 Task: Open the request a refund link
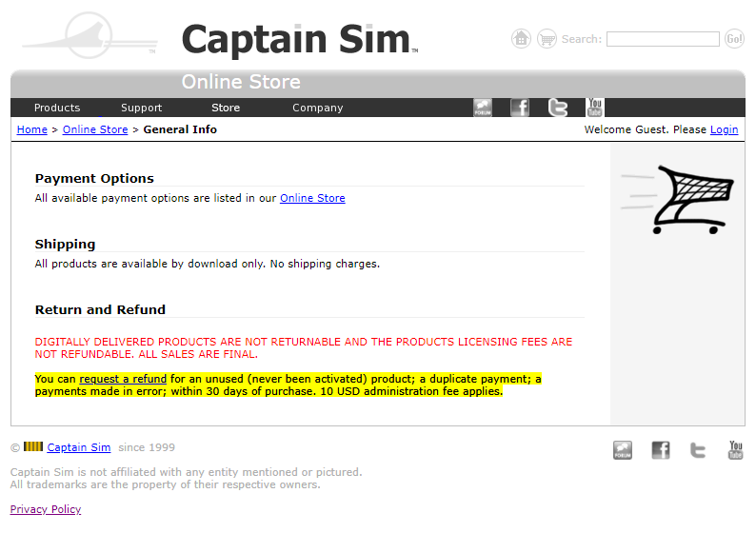tap(123, 379)
